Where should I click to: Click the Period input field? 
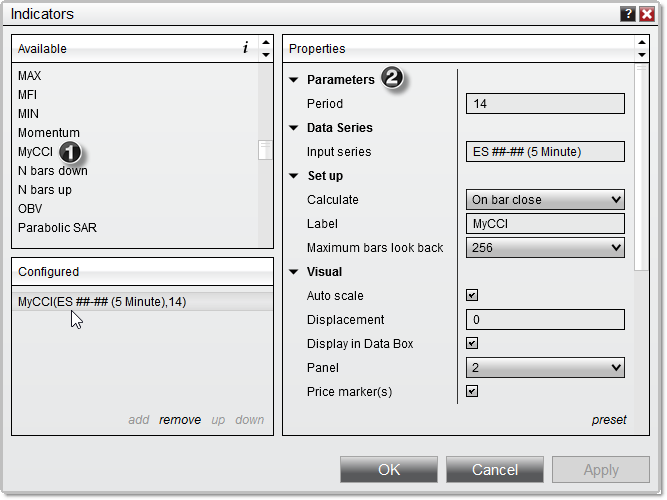point(545,104)
